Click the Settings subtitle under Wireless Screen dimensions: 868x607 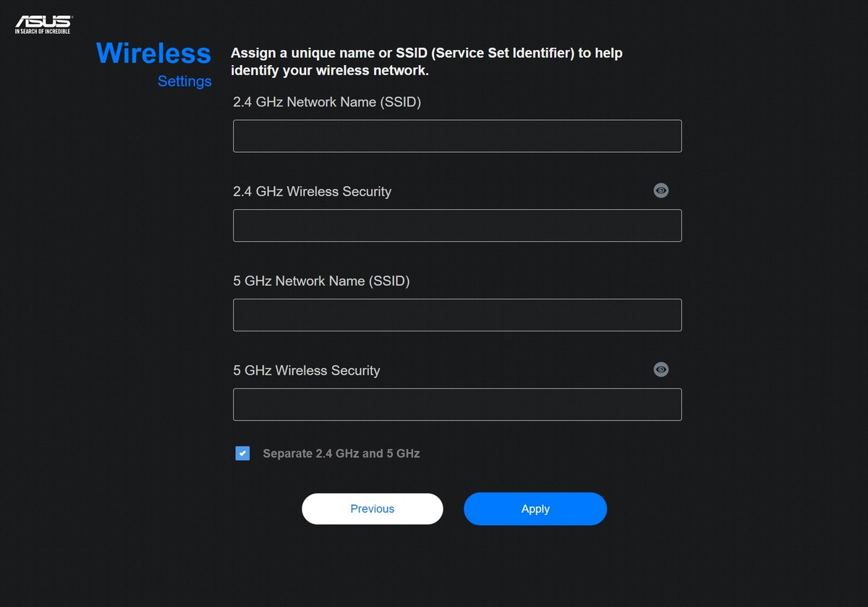pos(184,81)
